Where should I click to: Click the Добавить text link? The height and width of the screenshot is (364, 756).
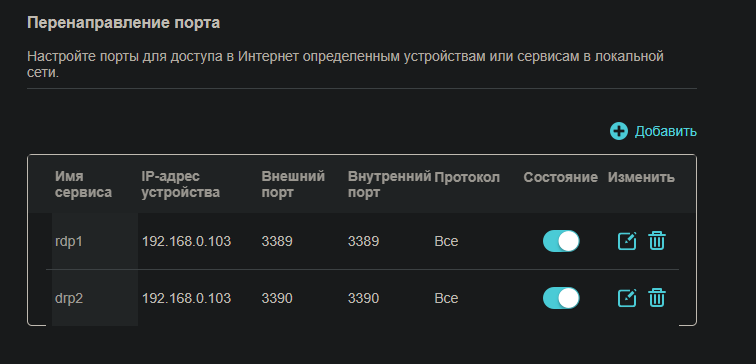coord(665,131)
